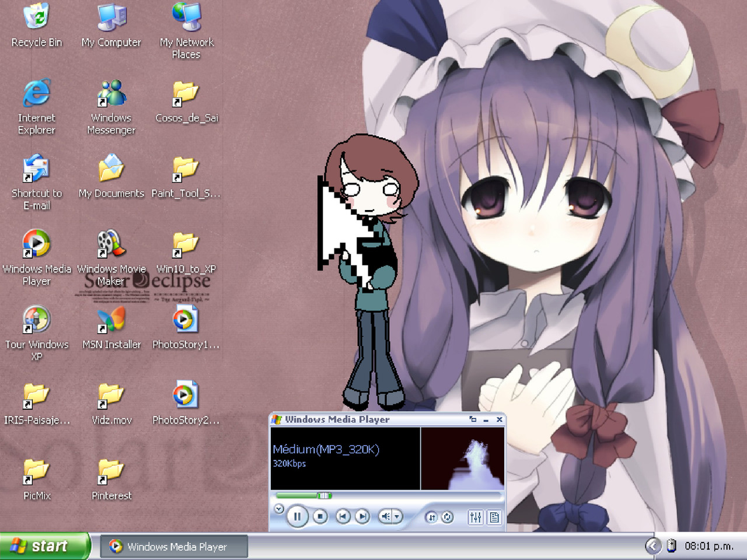Show the playlist pane in Media Player
Screen dimensions: 747x560
[494, 517]
